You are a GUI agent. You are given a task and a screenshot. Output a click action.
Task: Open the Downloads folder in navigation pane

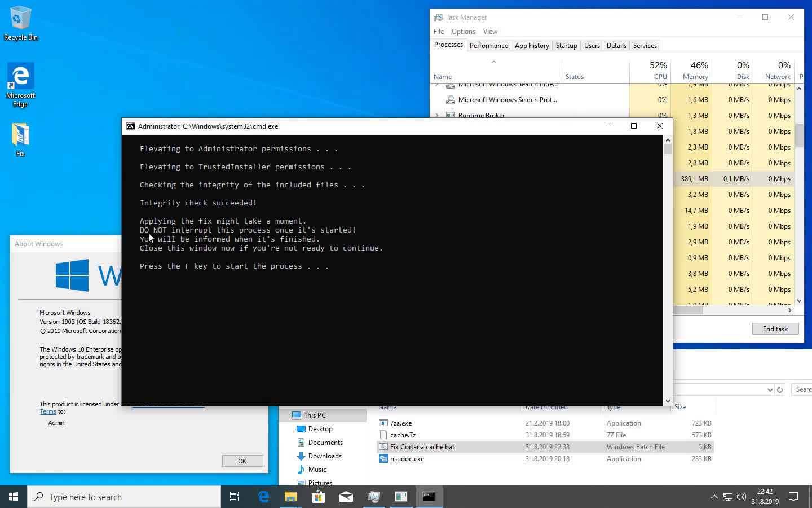point(325,456)
